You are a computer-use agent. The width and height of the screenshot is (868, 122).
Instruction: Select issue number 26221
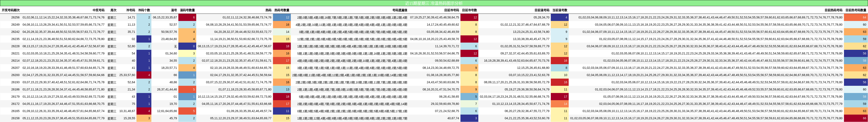click(x=15, y=53)
